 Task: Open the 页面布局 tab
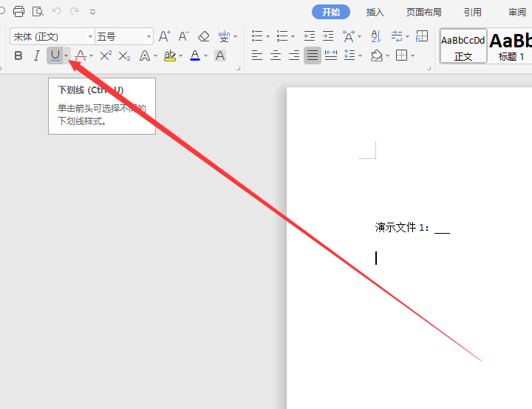click(x=424, y=13)
